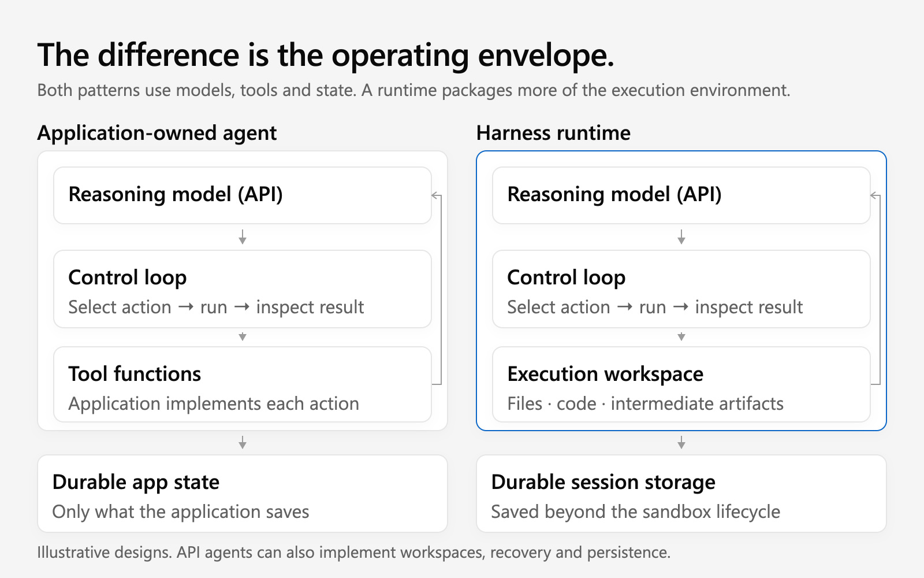This screenshot has width=924, height=578.
Task: Click "Application implements each action" text
Action: click(214, 404)
